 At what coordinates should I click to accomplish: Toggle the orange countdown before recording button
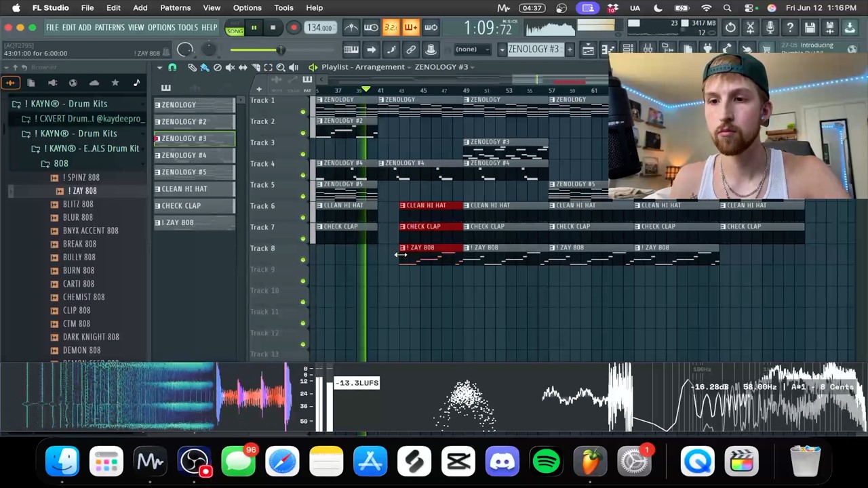click(391, 28)
